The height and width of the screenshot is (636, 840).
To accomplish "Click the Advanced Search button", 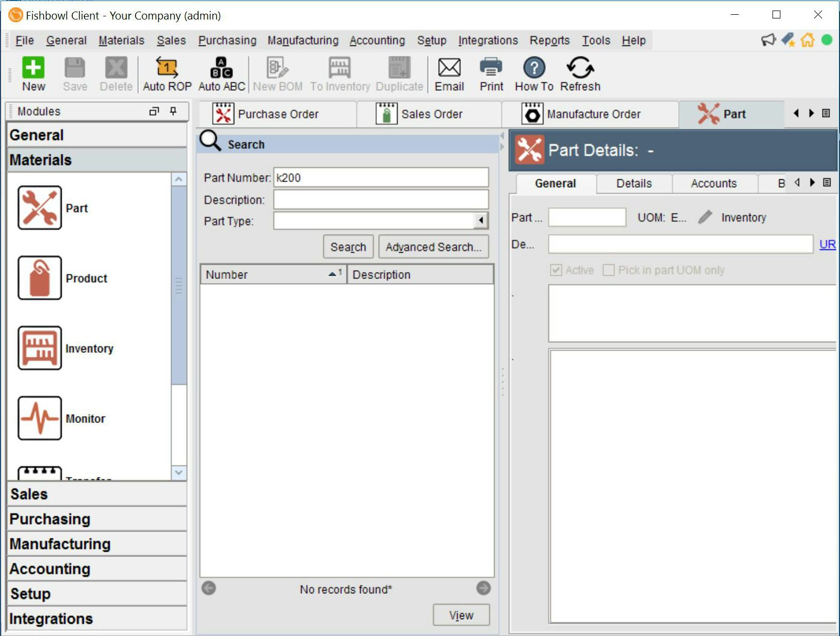I will tap(433, 247).
